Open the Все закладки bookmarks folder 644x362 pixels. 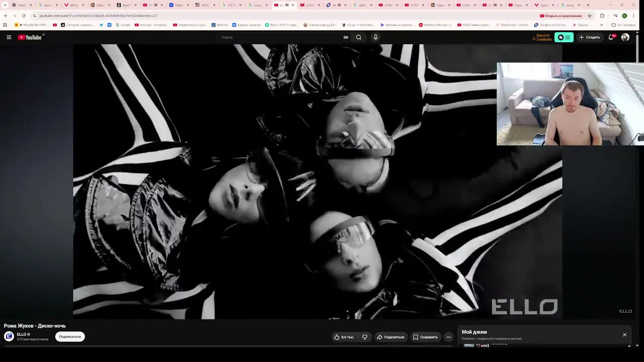(623, 25)
